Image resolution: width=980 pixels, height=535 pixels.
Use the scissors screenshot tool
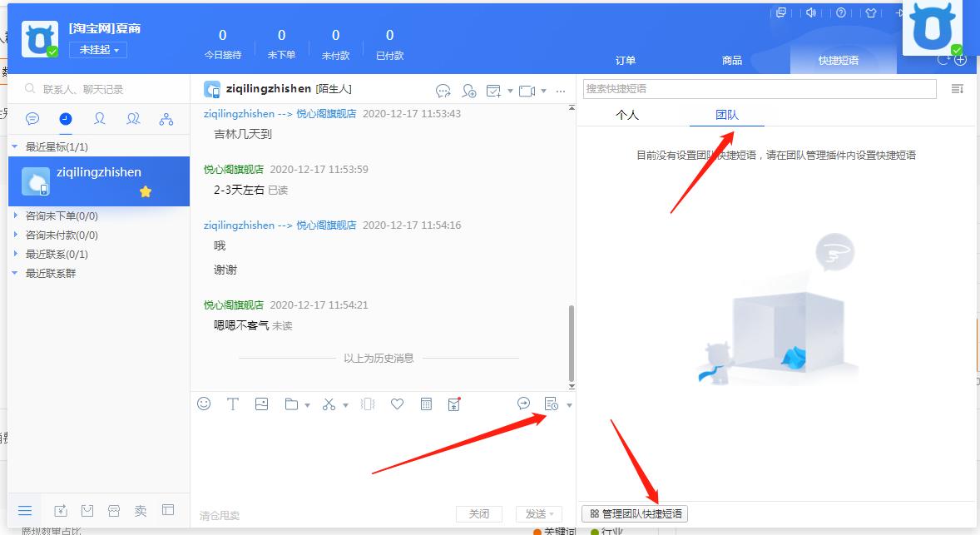pos(328,404)
